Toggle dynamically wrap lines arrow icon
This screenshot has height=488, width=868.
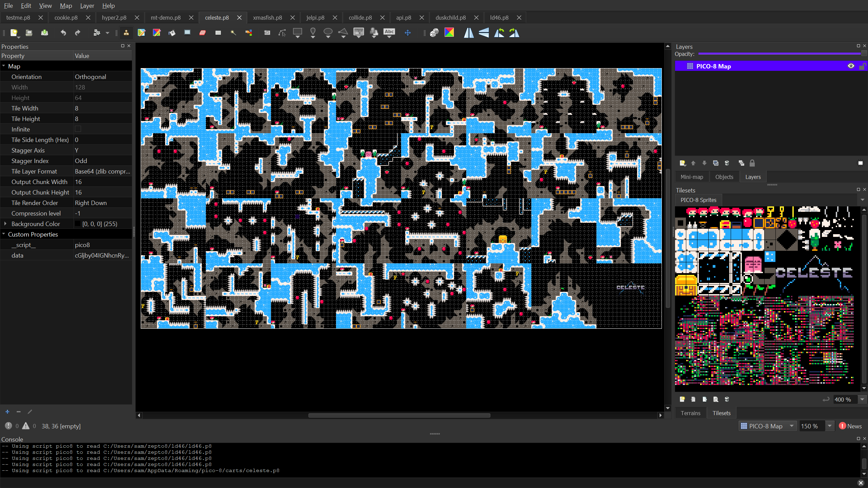(x=826, y=399)
